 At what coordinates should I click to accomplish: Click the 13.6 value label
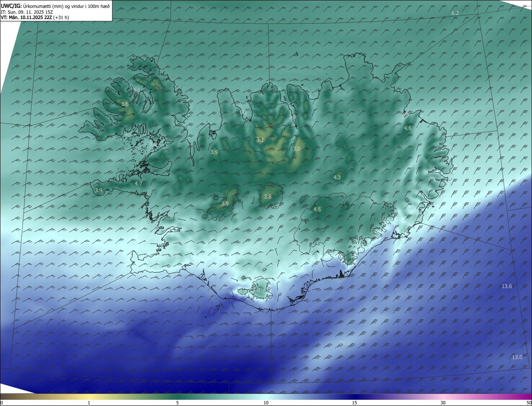pos(507,286)
